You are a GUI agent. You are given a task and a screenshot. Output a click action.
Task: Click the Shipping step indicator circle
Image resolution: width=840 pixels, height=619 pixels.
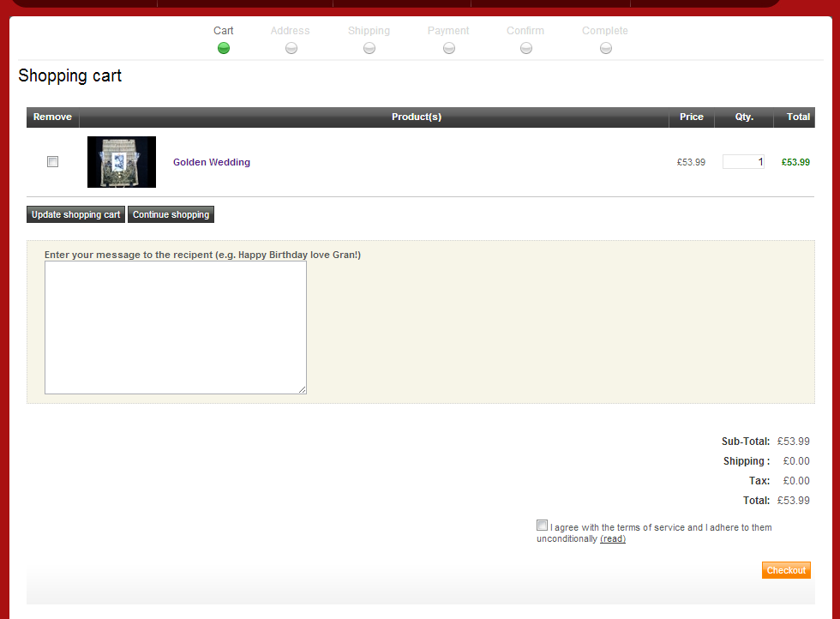(369, 48)
